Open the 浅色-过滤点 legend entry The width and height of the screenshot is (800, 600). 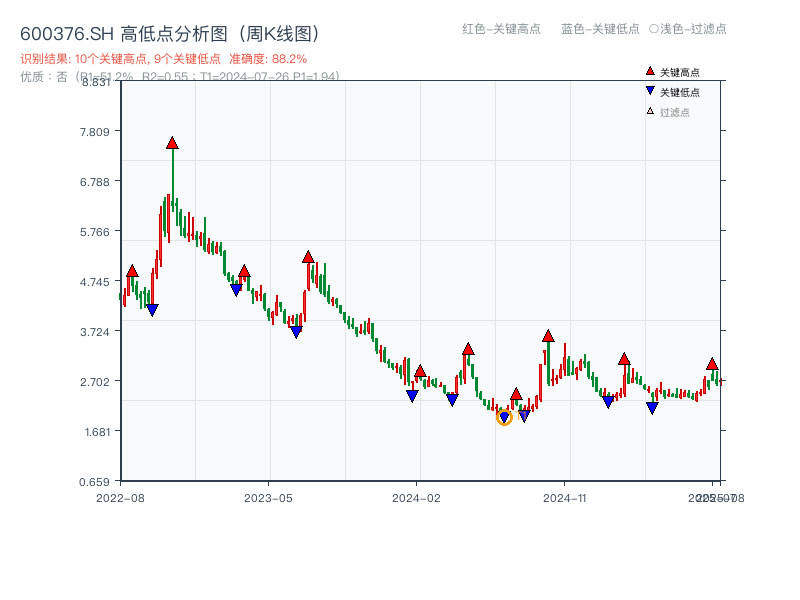tap(695, 29)
